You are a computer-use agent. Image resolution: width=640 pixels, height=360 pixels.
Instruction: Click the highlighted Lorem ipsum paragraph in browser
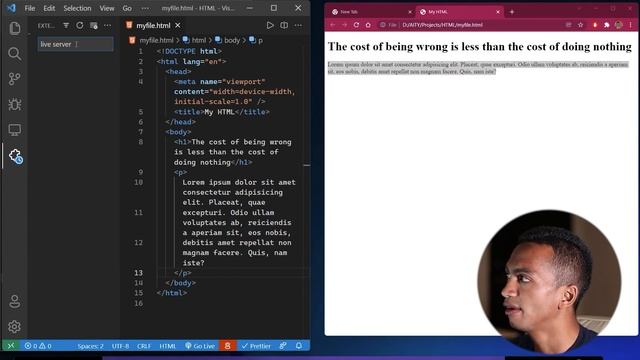(x=478, y=68)
